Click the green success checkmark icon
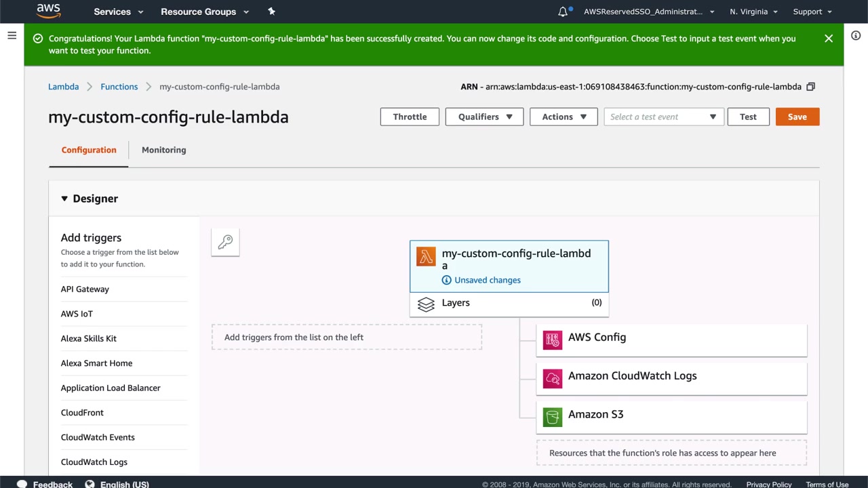Image resolution: width=868 pixels, height=488 pixels. [x=38, y=39]
